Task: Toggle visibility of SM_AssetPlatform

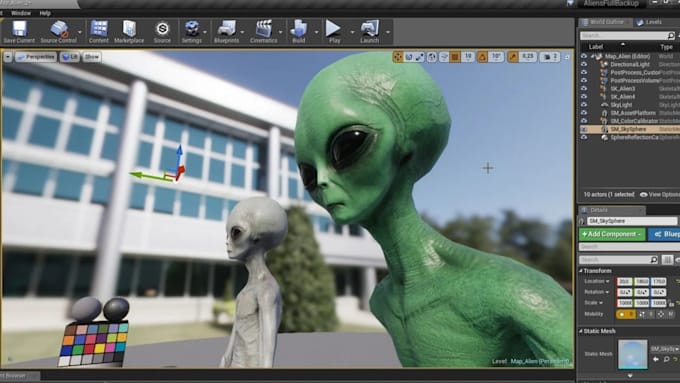Action: pyautogui.click(x=584, y=113)
